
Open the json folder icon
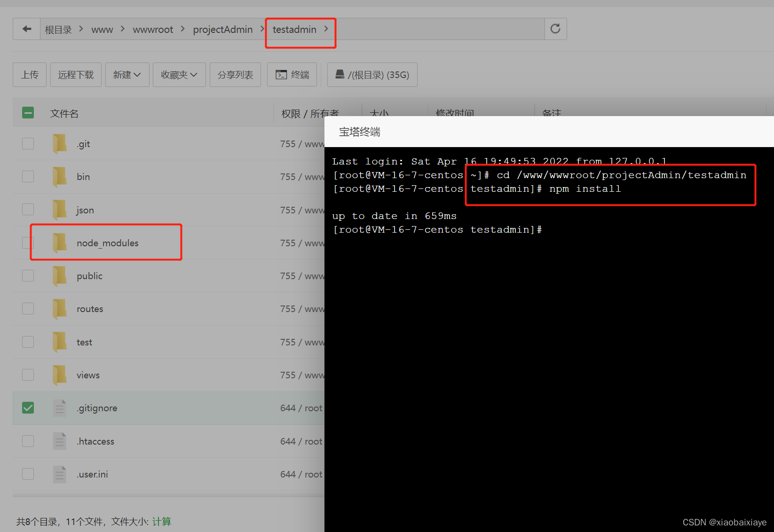(60, 210)
